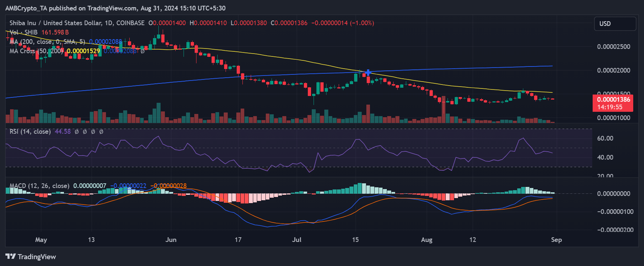
Task: Click the 0.00002000 price axis label
Action: pyautogui.click(x=614, y=70)
